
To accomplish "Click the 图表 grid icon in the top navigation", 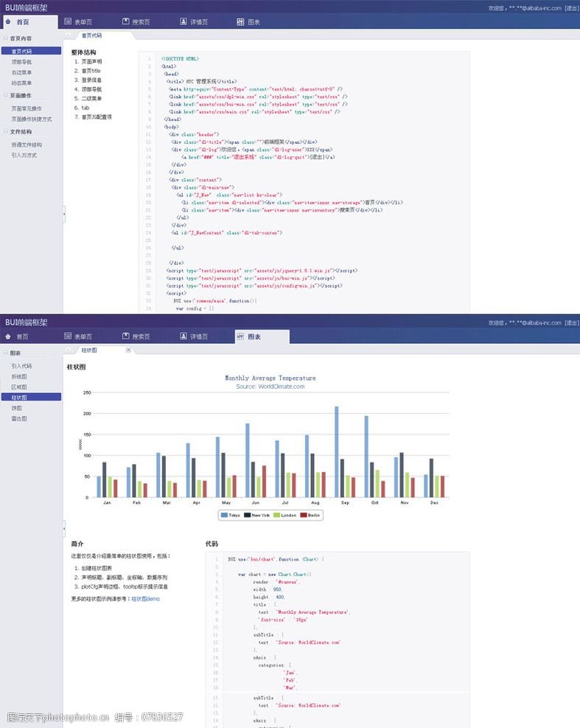I will (240, 22).
